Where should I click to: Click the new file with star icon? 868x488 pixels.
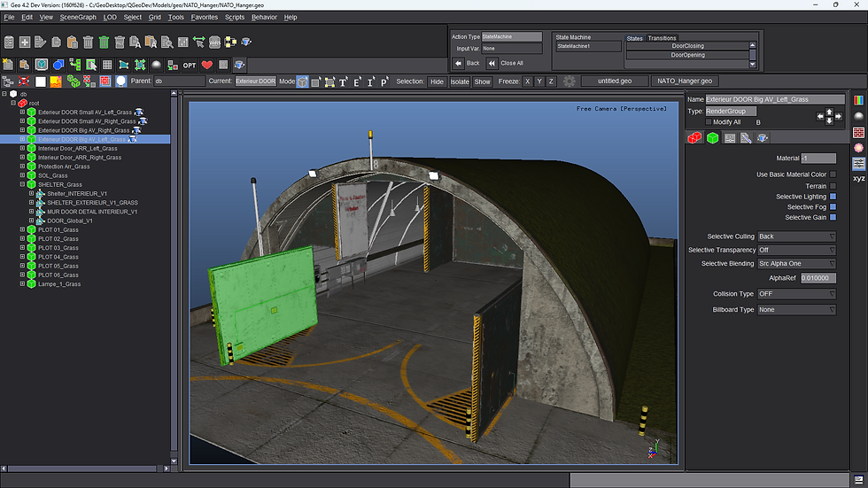[x=8, y=65]
